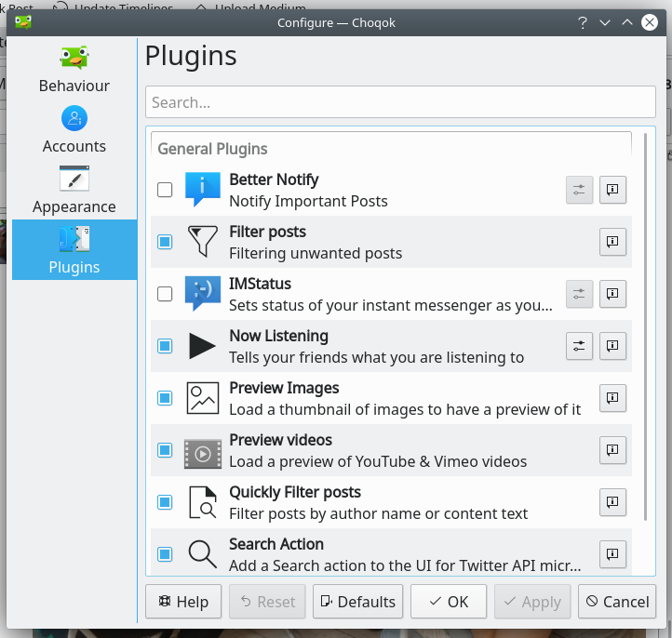Screen dimensions: 672x638
Task: Show About info for Filter posts
Action: click(x=612, y=242)
